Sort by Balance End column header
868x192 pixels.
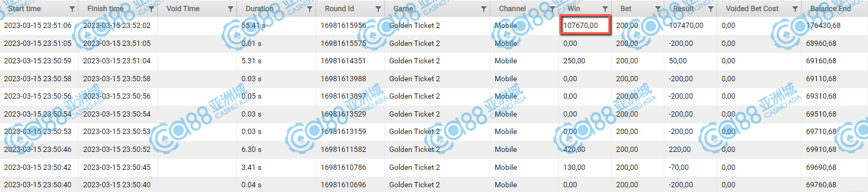831,8
